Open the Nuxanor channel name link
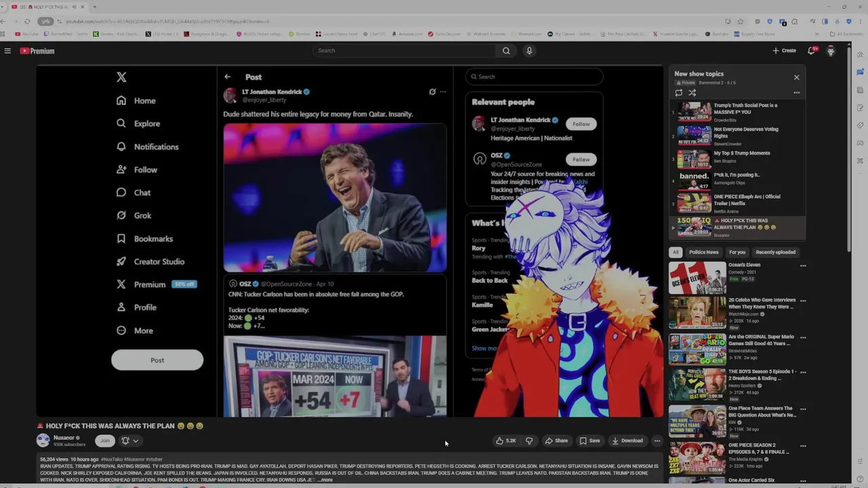The height and width of the screenshot is (488, 868). [x=64, y=438]
